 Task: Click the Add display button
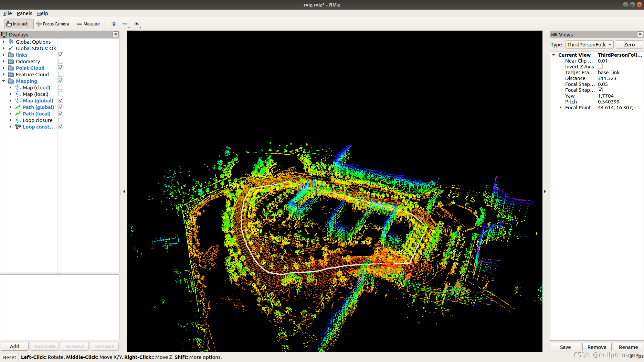(x=15, y=346)
